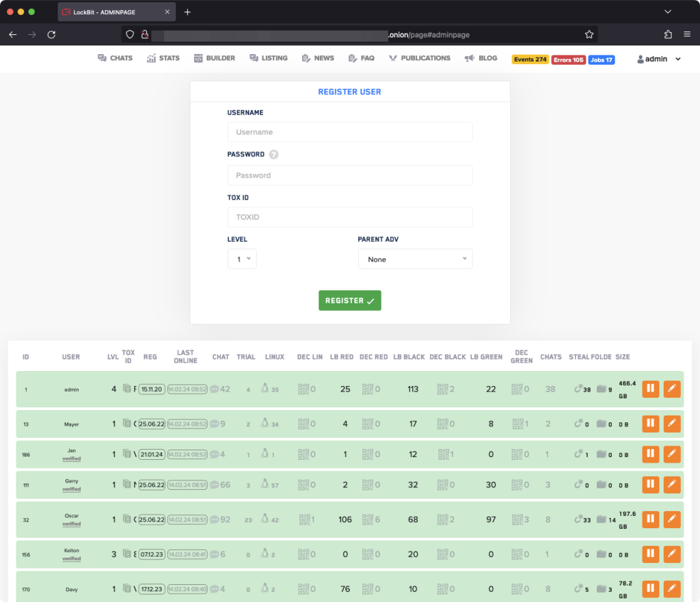This screenshot has height=602, width=700.
Task: Click the verified link under Oscar
Action: point(72,524)
